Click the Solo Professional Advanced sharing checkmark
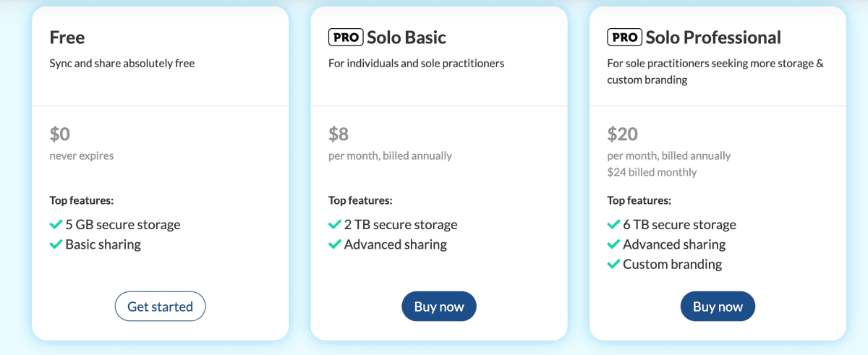Image resolution: width=868 pixels, height=355 pixels. pyautogui.click(x=613, y=244)
